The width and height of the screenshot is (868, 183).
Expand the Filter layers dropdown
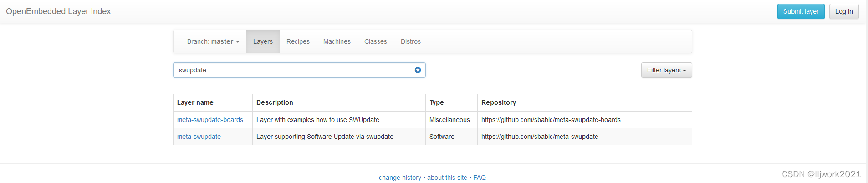666,70
